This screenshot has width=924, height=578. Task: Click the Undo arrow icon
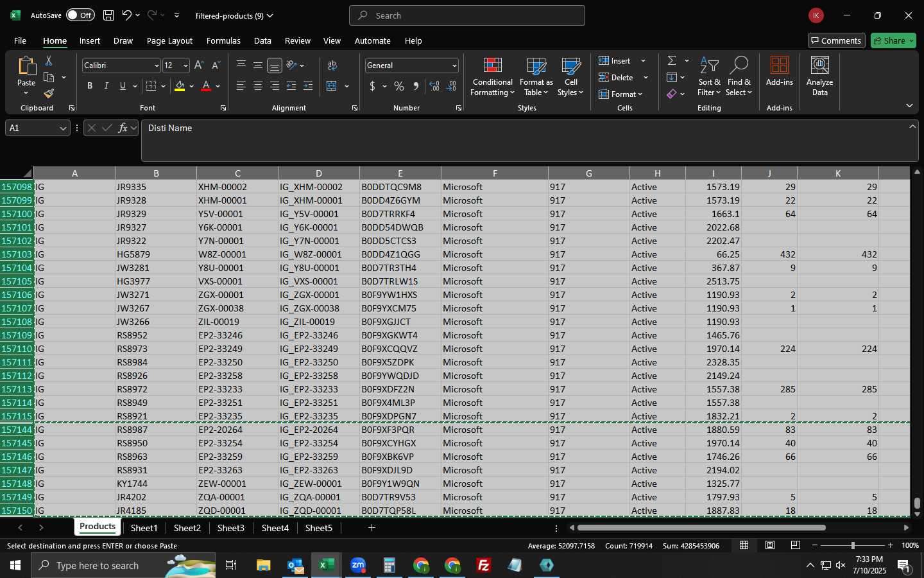(127, 15)
